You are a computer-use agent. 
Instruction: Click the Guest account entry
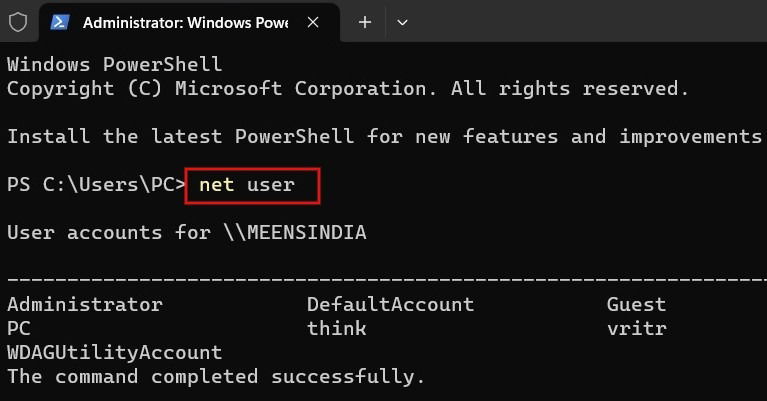pos(636,305)
